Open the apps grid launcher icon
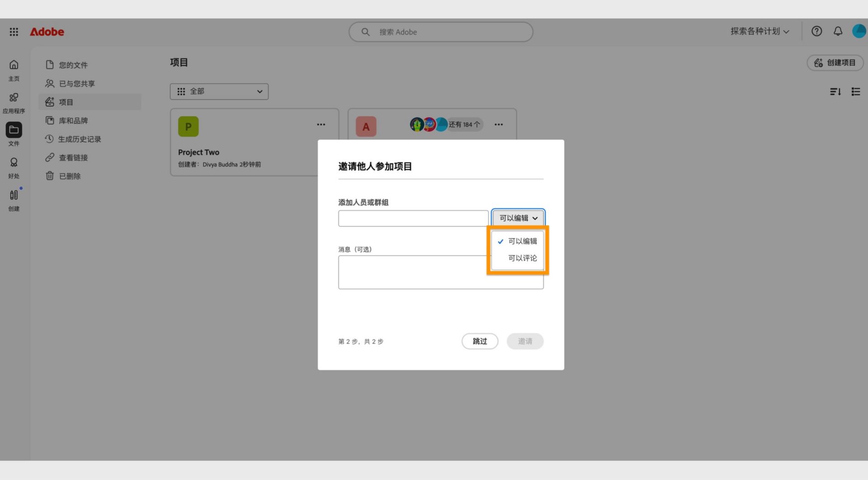 click(14, 32)
